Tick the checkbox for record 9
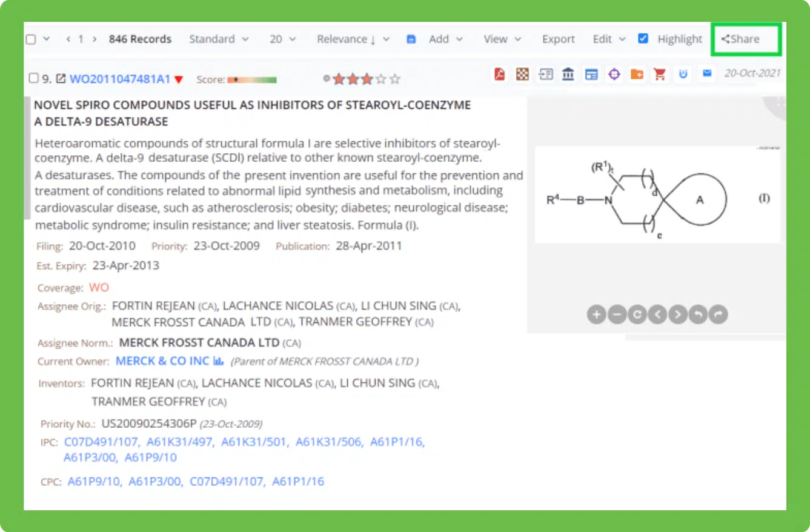 (x=34, y=78)
